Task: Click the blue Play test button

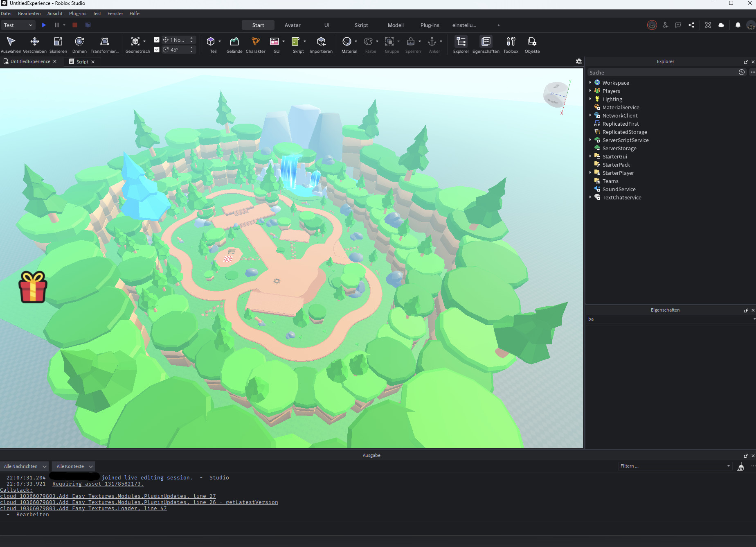Action: pyautogui.click(x=44, y=25)
